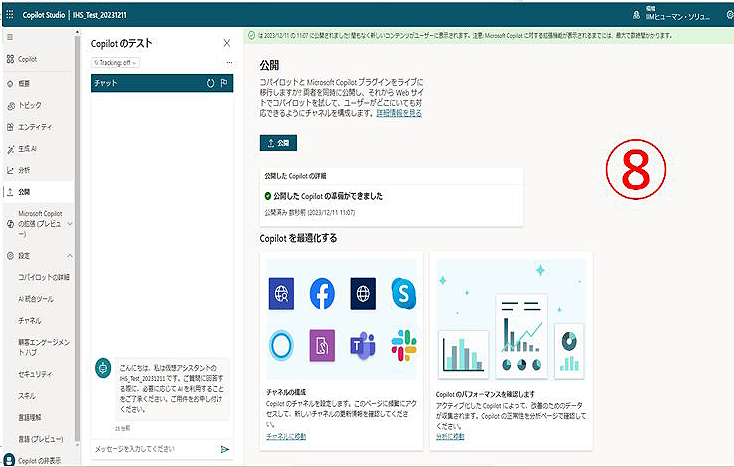This screenshot has width=734, height=467.
Task: Click the Copilot を最適化する heading
Action: click(x=298, y=238)
